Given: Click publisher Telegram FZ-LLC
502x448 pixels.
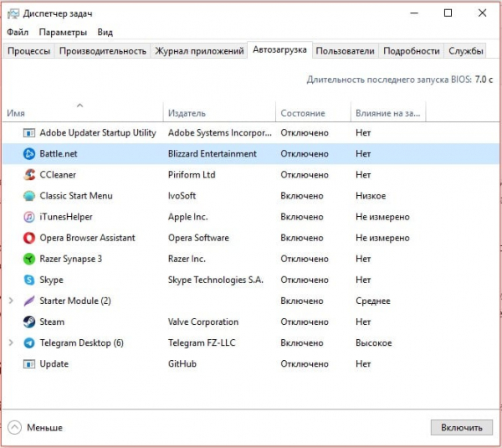Looking at the screenshot, I should tap(202, 342).
